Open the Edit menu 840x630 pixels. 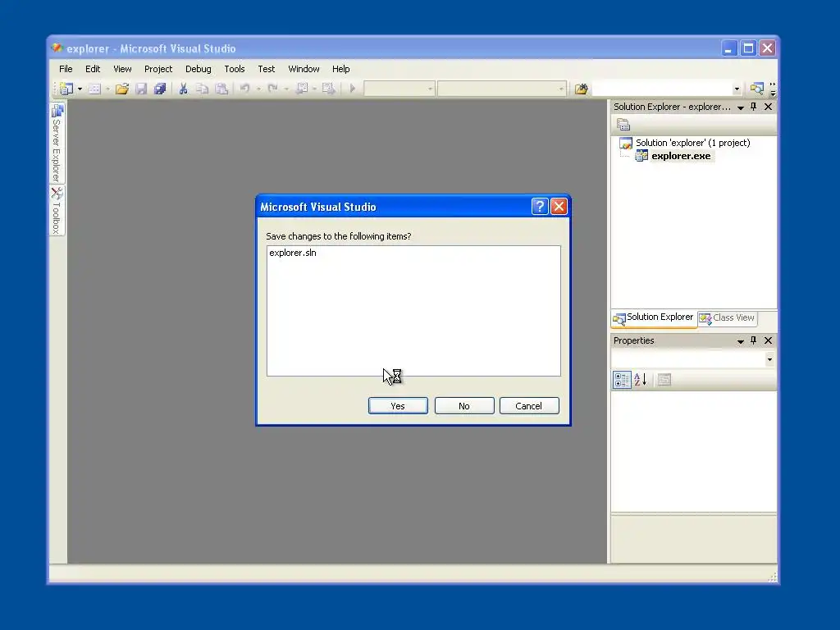(93, 69)
